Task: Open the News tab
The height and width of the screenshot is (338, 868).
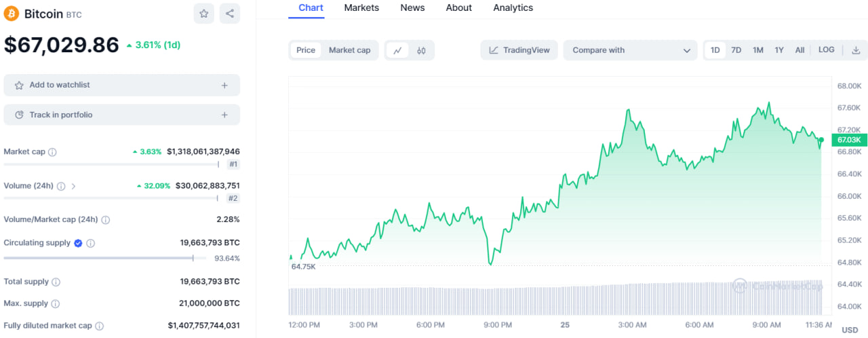Action: coord(412,8)
